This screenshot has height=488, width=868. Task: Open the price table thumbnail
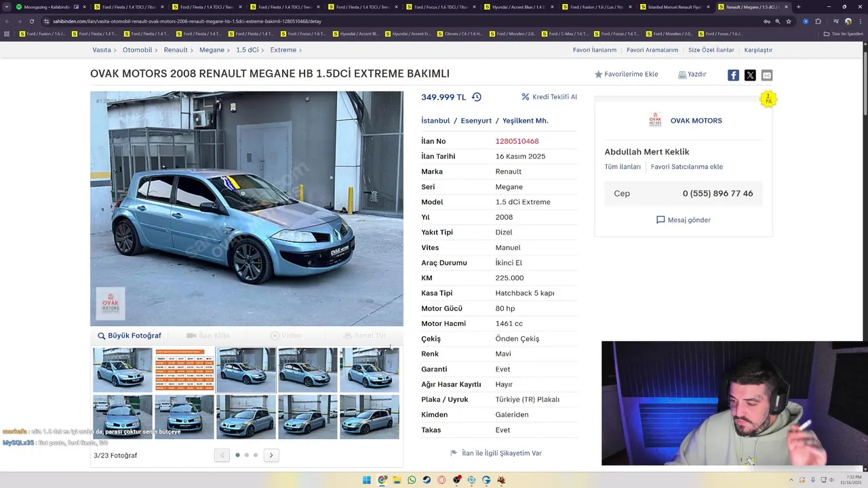click(x=184, y=369)
